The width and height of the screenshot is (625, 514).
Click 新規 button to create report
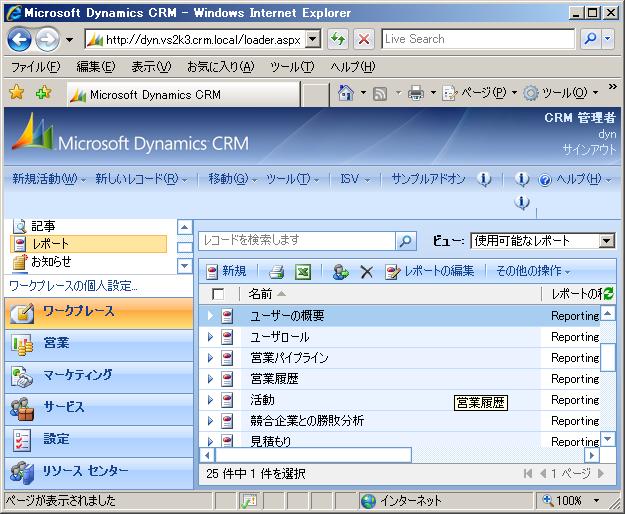226,271
